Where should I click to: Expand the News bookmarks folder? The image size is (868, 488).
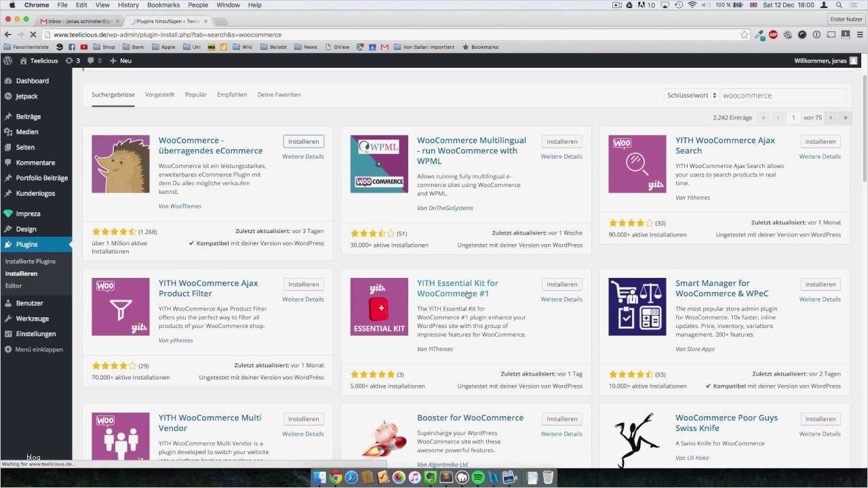pos(305,47)
